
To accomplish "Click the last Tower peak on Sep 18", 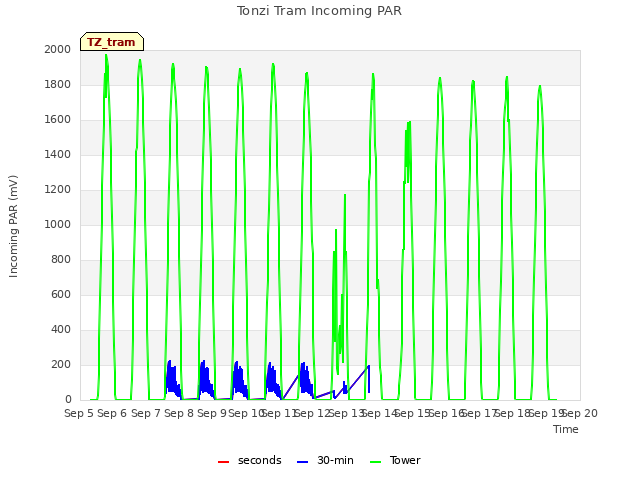I will [x=540, y=87].
